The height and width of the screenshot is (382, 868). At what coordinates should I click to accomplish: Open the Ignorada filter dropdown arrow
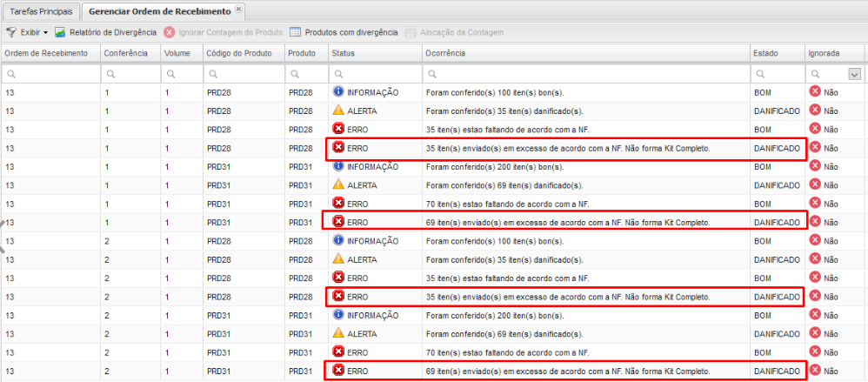click(855, 74)
